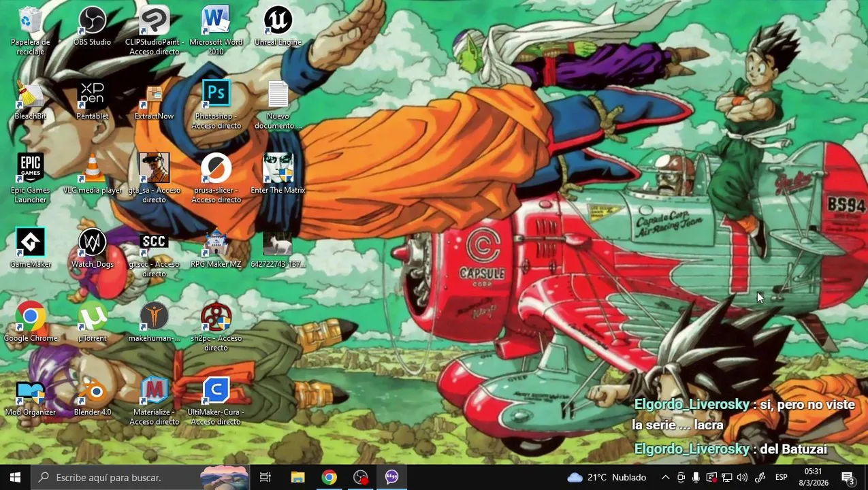Select the Google Chrome desktop icon
This screenshot has width=868, height=490.
point(30,323)
